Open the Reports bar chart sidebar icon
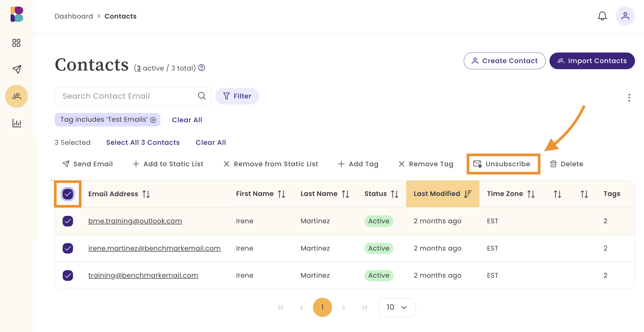 (16, 123)
